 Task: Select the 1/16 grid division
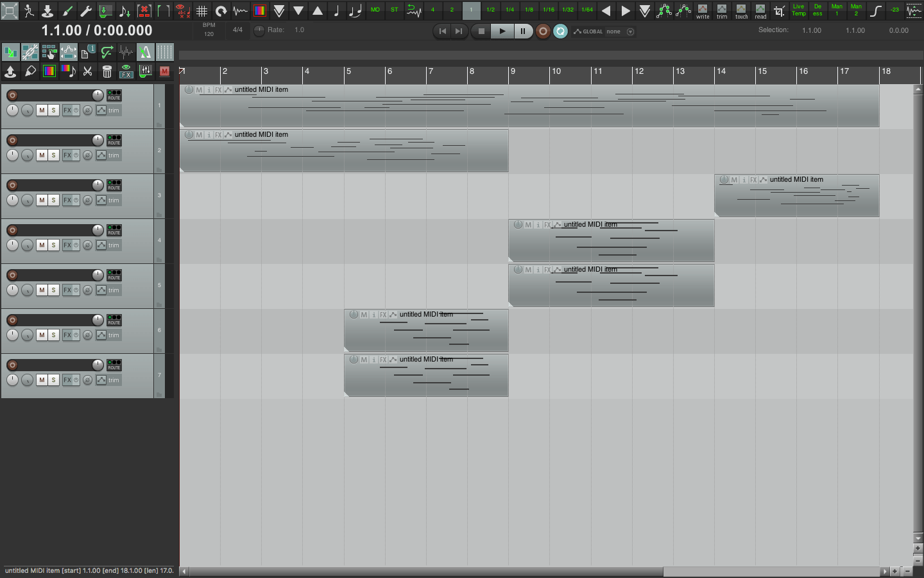[549, 10]
